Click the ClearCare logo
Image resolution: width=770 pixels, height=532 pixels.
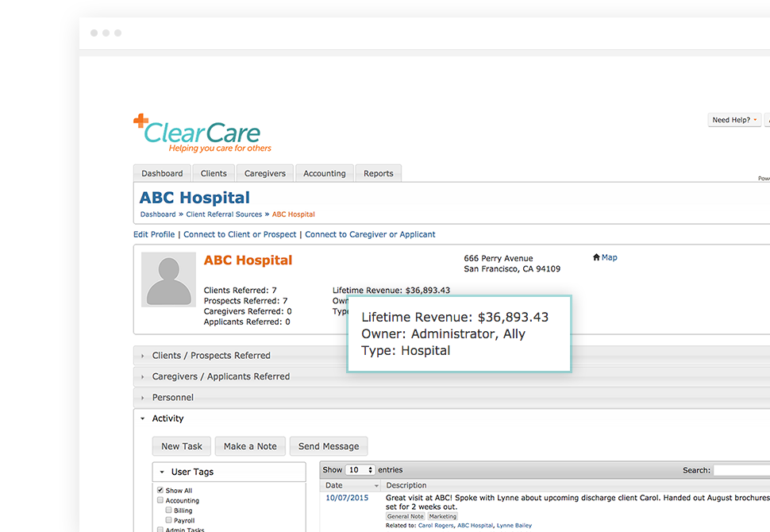coord(202,133)
